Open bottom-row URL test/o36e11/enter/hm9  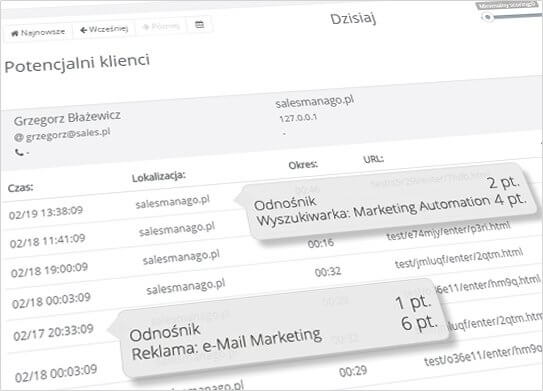coord(483,356)
